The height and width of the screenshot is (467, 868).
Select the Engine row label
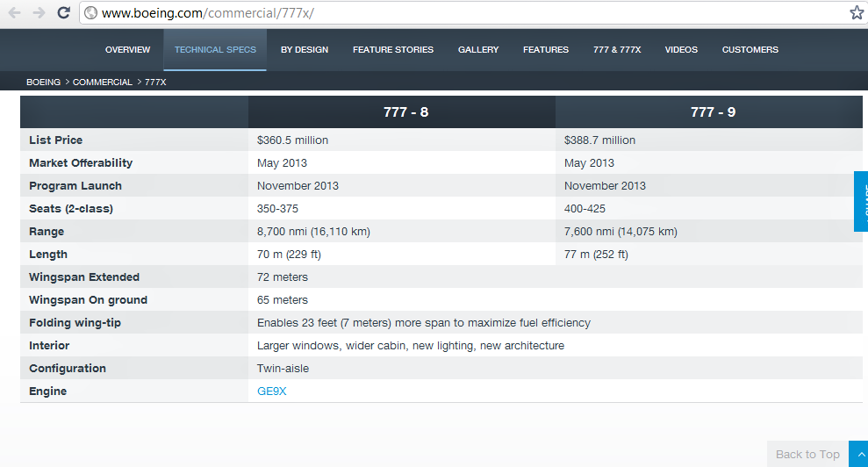click(47, 392)
